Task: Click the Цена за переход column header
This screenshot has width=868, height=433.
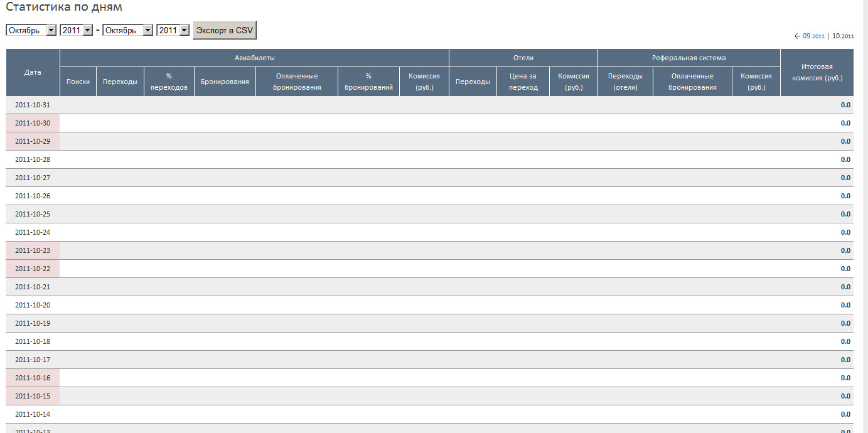Action: tap(523, 82)
